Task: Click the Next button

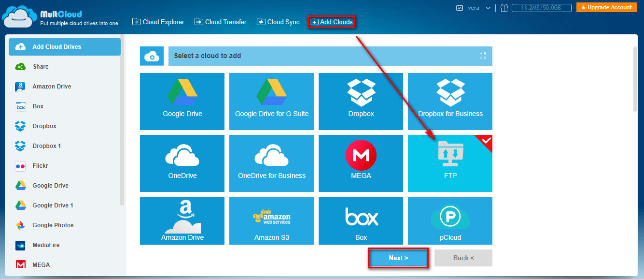Action: [398, 258]
